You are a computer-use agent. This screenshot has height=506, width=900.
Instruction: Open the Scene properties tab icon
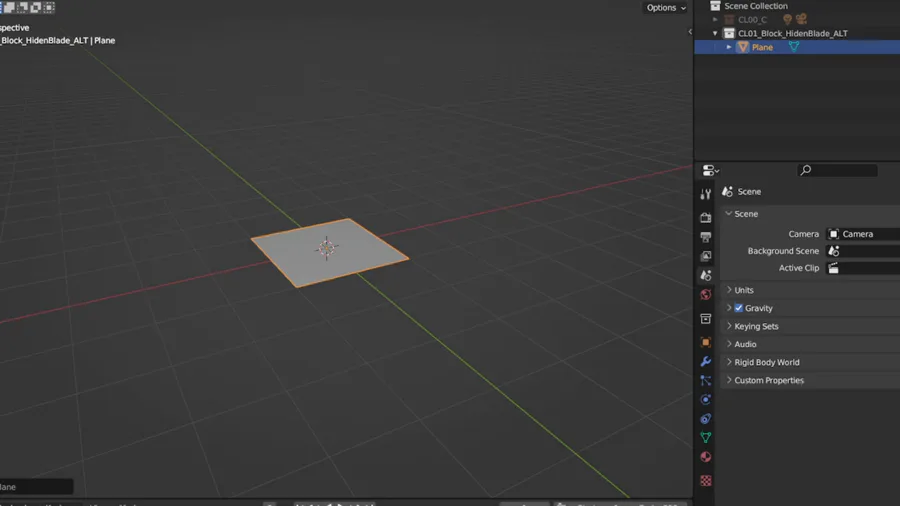point(705,275)
